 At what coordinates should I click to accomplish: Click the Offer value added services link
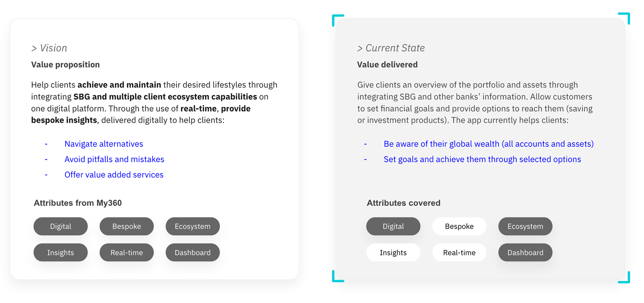(x=114, y=175)
